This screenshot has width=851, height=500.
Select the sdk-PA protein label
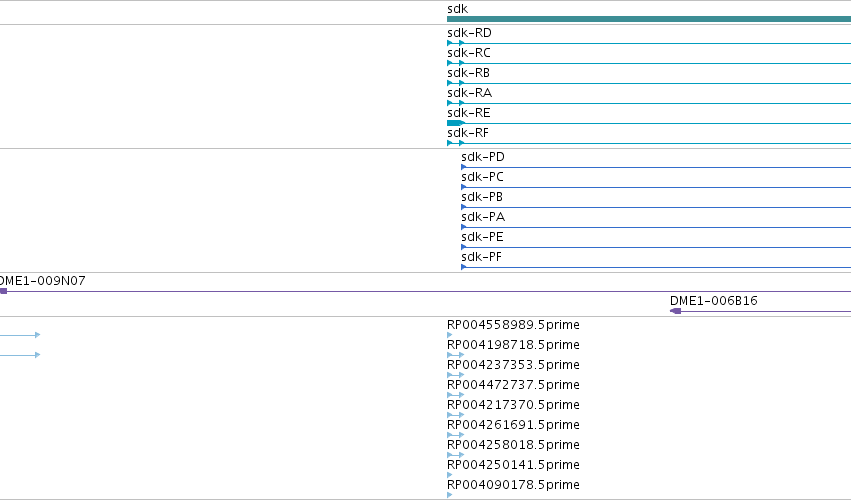[x=483, y=217]
